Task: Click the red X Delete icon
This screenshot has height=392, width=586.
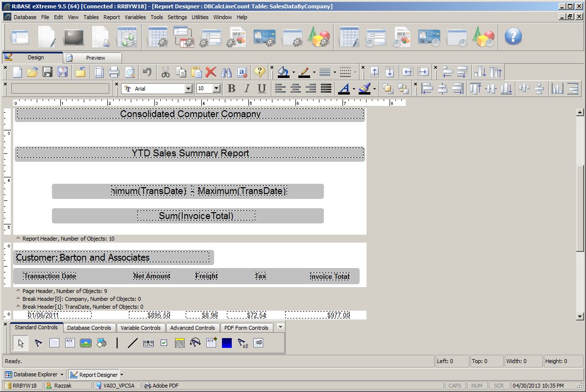Action: point(211,73)
